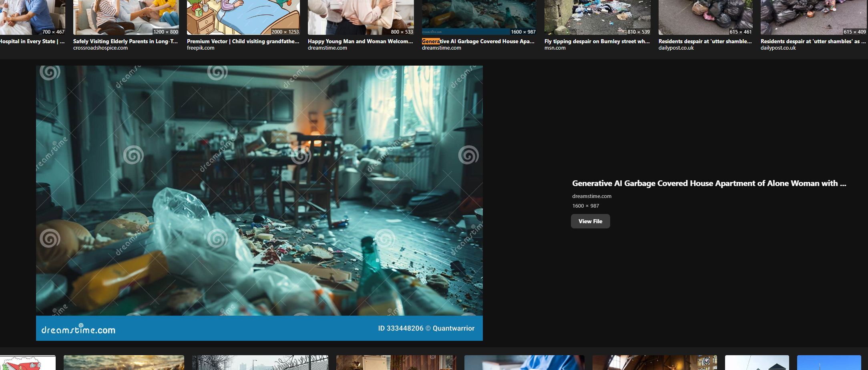Click dailypost.co.uk under the 615 × 461 thumbnail

[676, 48]
